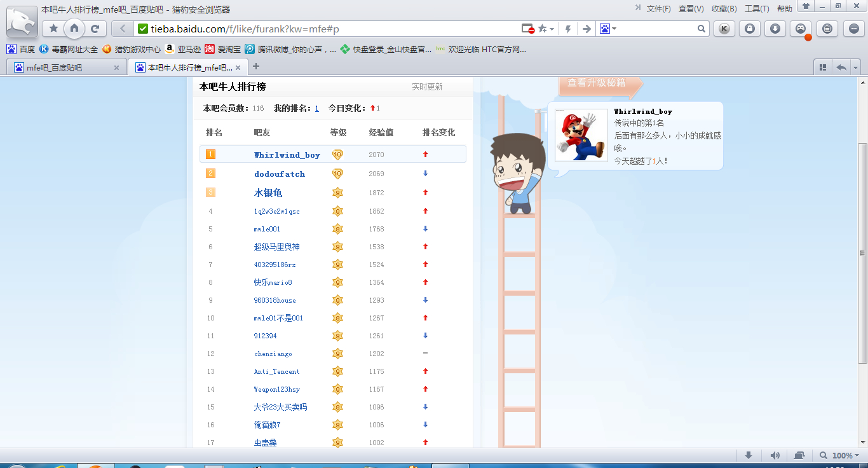The image size is (868, 468).
Task: Click the scrollbar down arrow button
Action: click(x=862, y=441)
